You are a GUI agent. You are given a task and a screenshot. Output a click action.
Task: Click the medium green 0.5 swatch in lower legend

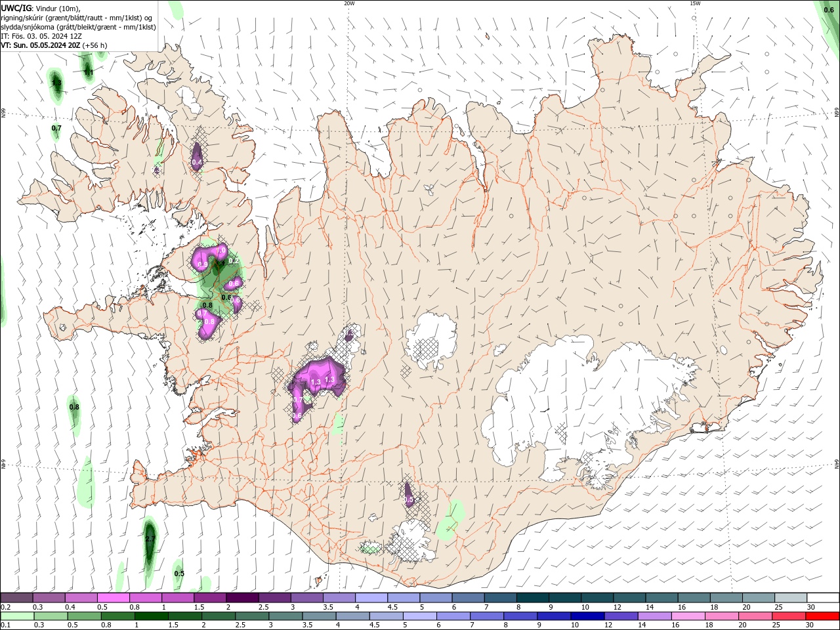[x=84, y=616]
